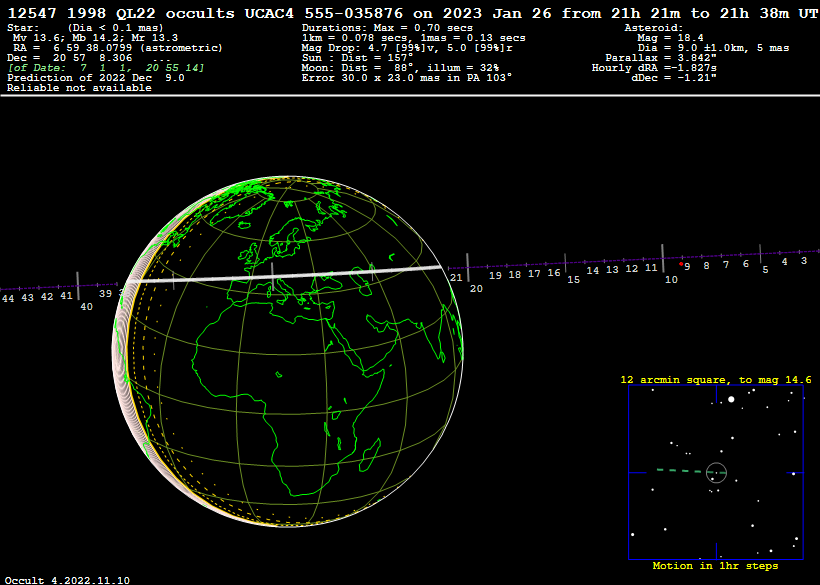
Task: Select the 'RA = 6 59 38.0799 (astrometric)' value
Action: pyautogui.click(x=118, y=48)
